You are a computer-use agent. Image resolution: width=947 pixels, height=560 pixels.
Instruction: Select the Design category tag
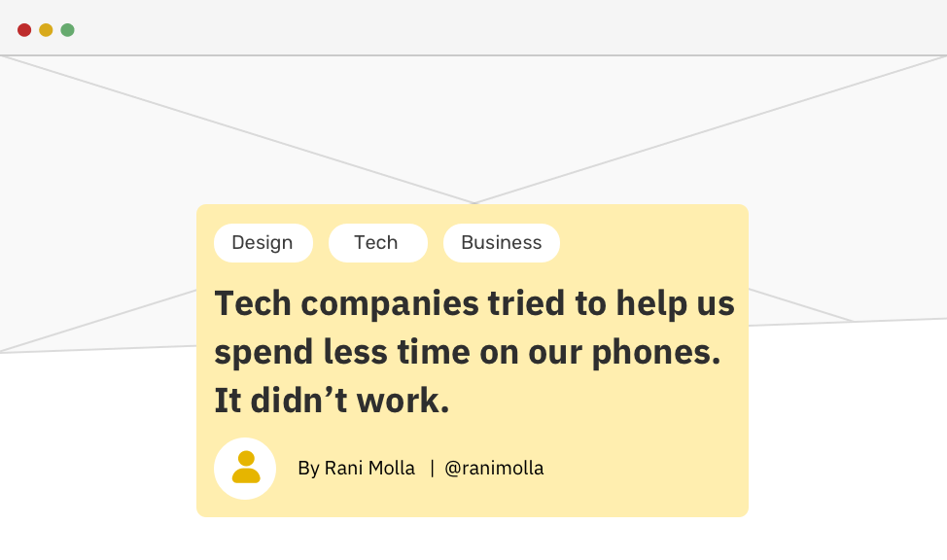point(263,243)
